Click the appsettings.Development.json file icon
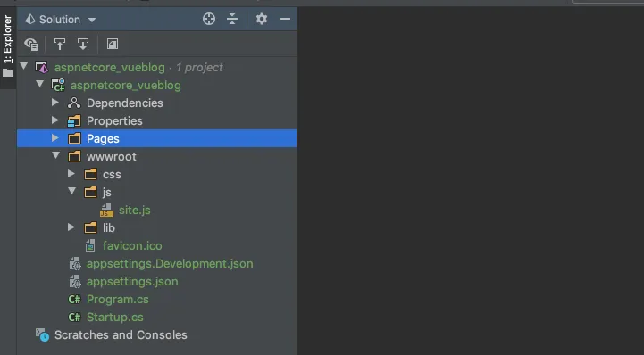644x355 pixels. click(x=75, y=264)
